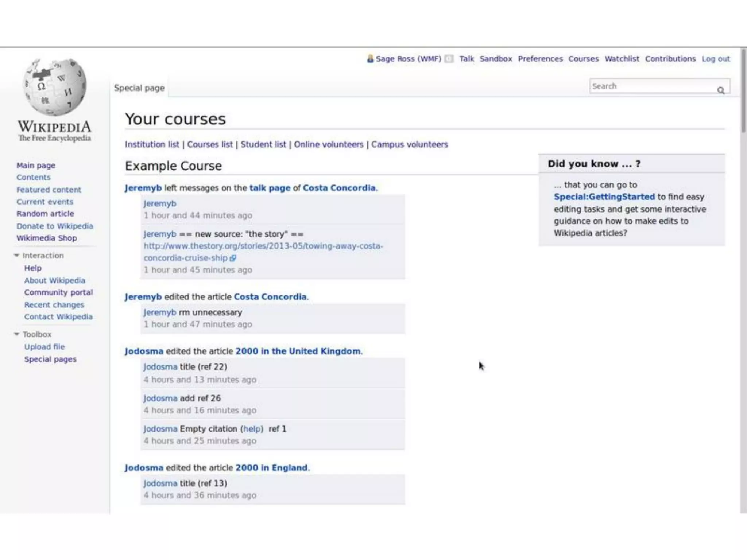Screen dimensions: 747x560
Task: Open the Special:GettingStarted link
Action: click(604, 197)
